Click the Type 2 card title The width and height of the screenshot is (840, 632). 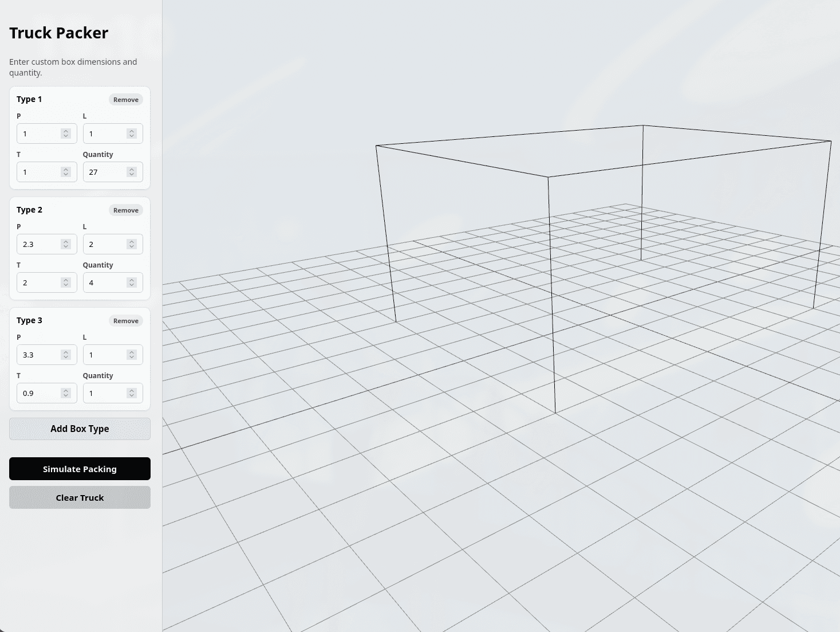(x=29, y=210)
